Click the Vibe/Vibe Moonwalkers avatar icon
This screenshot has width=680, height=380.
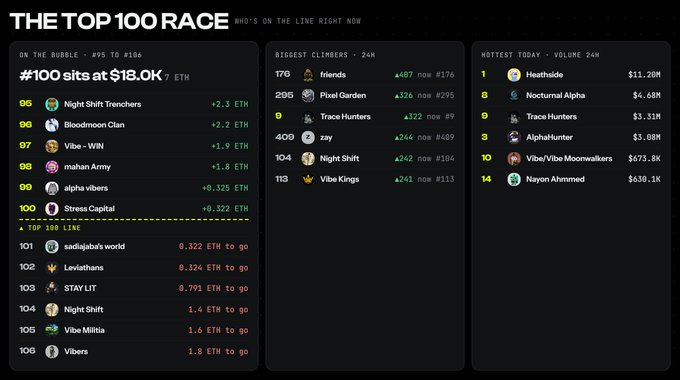click(x=514, y=158)
